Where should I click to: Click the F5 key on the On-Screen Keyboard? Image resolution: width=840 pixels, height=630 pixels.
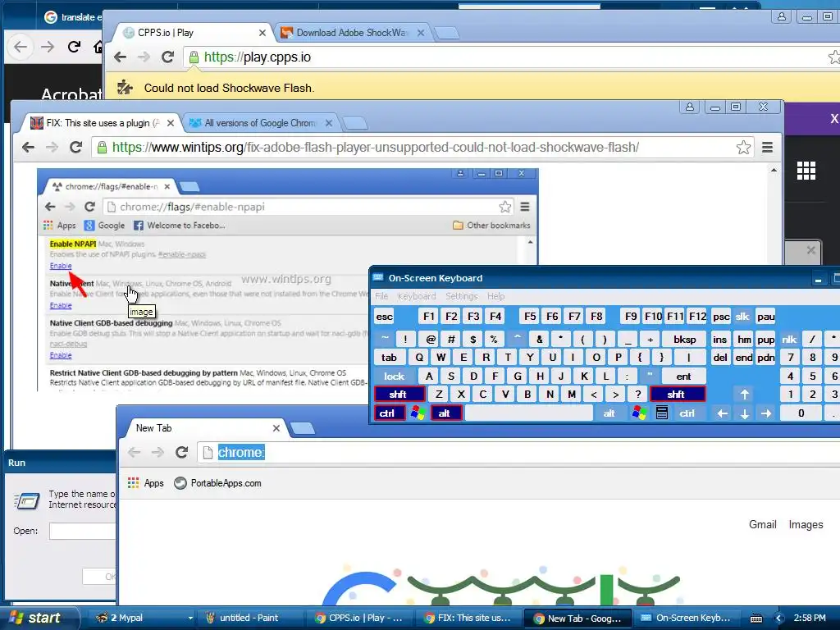click(530, 317)
